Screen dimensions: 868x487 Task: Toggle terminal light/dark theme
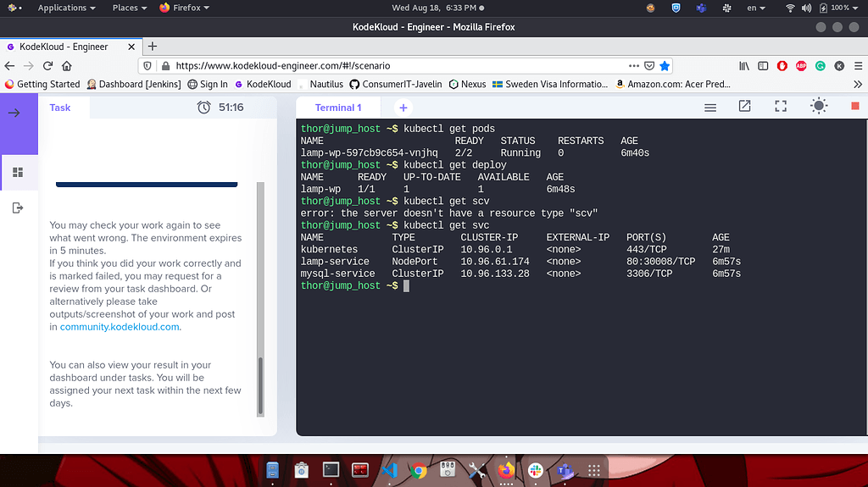(818, 107)
